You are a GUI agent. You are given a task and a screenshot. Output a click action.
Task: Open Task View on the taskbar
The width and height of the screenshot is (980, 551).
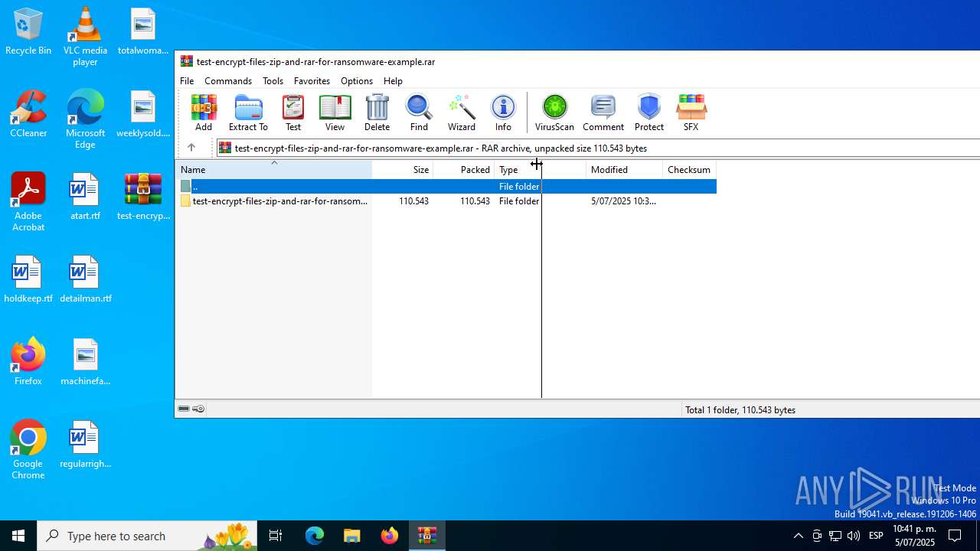click(x=276, y=536)
